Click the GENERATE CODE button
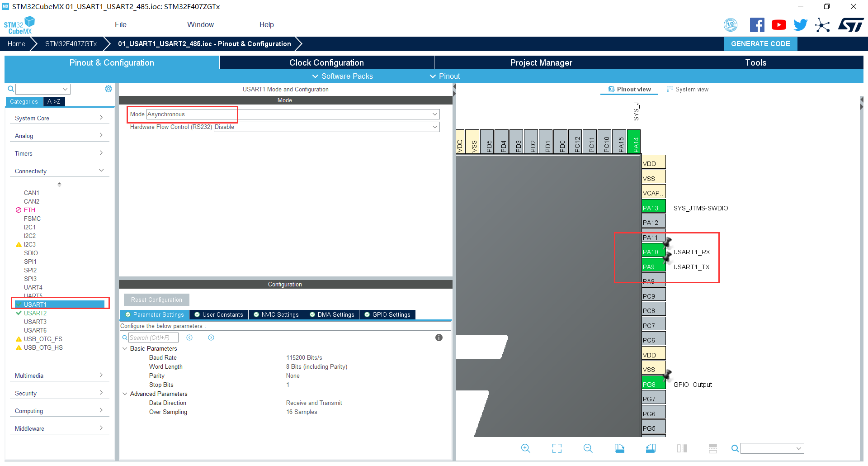 click(x=760, y=44)
